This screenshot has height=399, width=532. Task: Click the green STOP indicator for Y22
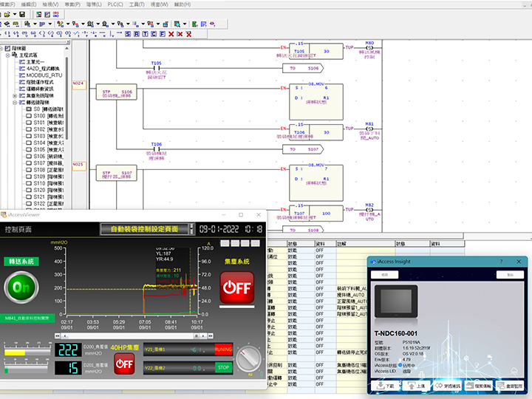click(223, 368)
